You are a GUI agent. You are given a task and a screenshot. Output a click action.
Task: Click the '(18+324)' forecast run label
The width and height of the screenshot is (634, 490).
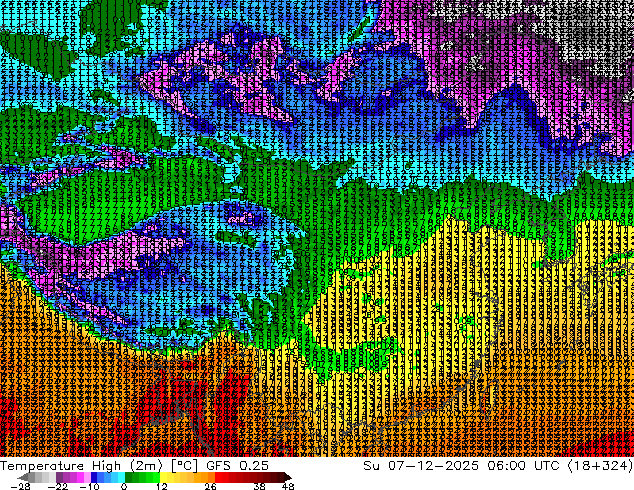click(x=600, y=465)
